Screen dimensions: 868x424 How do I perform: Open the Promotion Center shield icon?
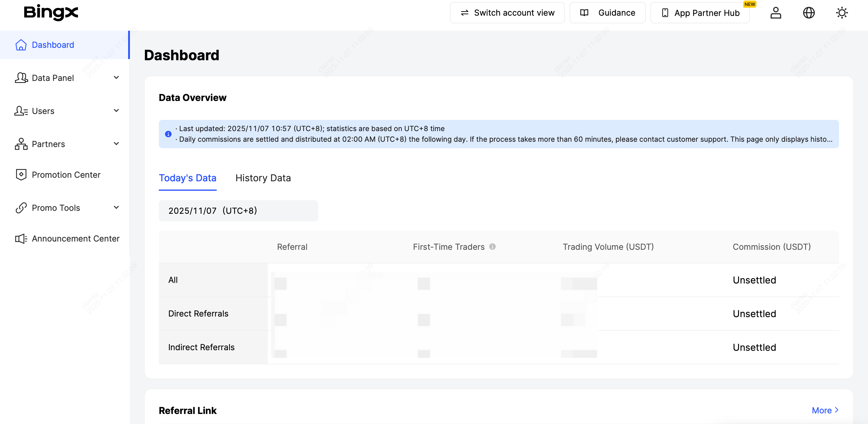[21, 175]
